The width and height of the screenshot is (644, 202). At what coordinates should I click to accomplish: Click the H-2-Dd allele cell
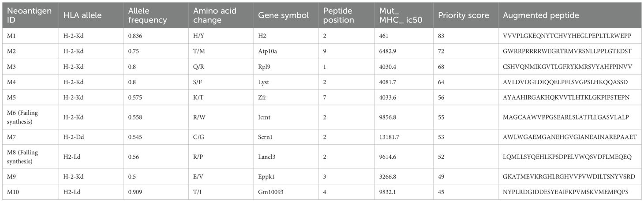coord(73,137)
